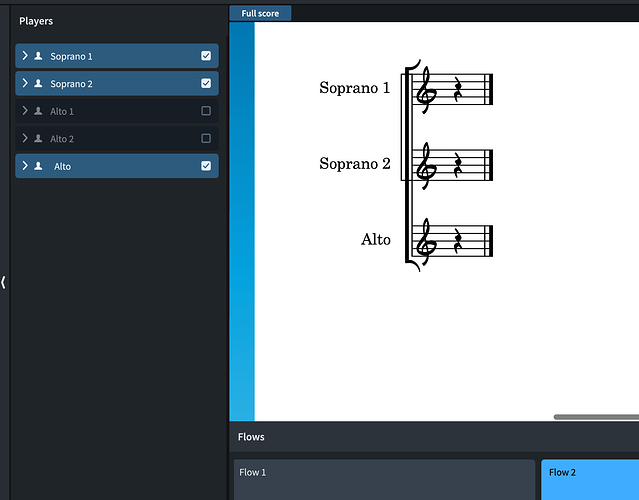Viewport: 639px width, 500px height.
Task: Expand the Alto 2 player
Action: (25, 138)
